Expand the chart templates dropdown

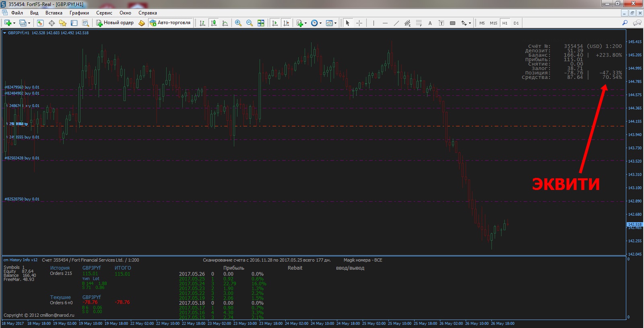click(335, 23)
